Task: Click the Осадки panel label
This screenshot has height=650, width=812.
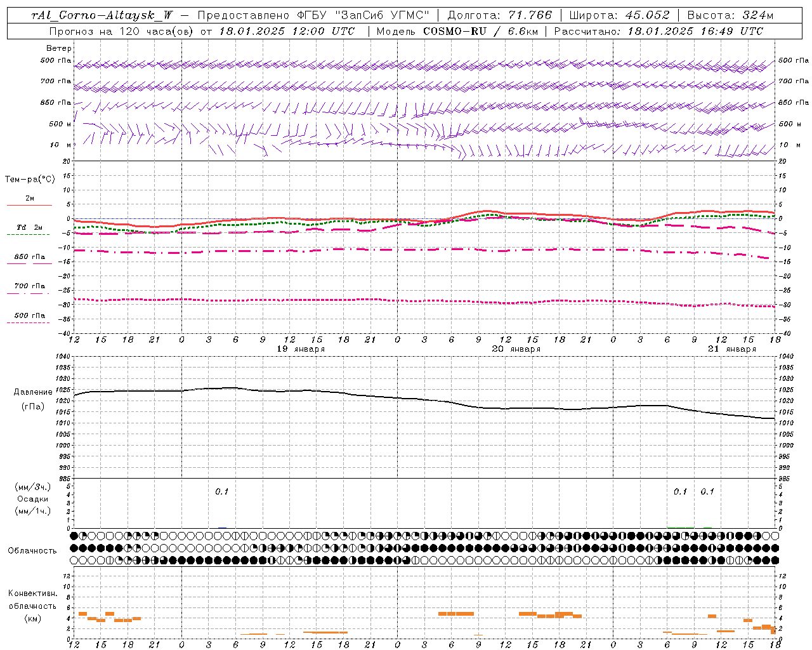Action: tap(32, 499)
